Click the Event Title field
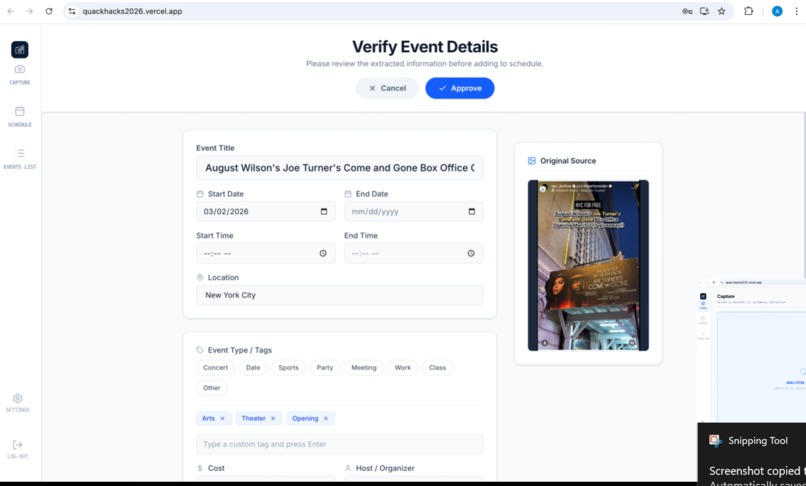 pos(340,168)
